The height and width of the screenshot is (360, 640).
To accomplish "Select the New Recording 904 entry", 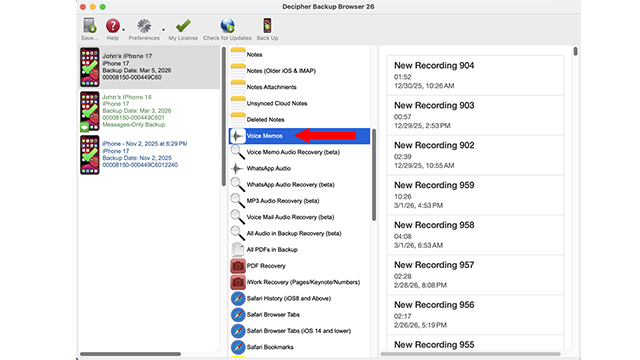I will click(x=475, y=76).
